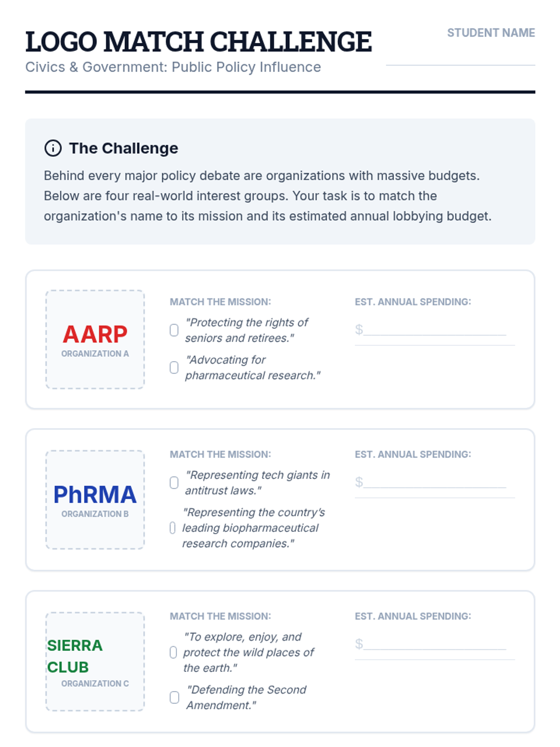Click the info icon beside The Challenge
Screen dimensions: 560x747
click(x=53, y=148)
